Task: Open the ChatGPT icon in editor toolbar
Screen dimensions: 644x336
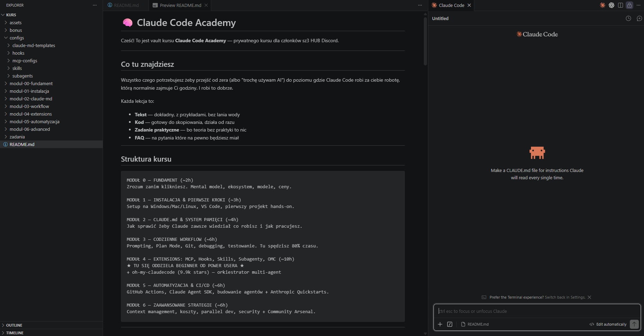Action: (612, 5)
